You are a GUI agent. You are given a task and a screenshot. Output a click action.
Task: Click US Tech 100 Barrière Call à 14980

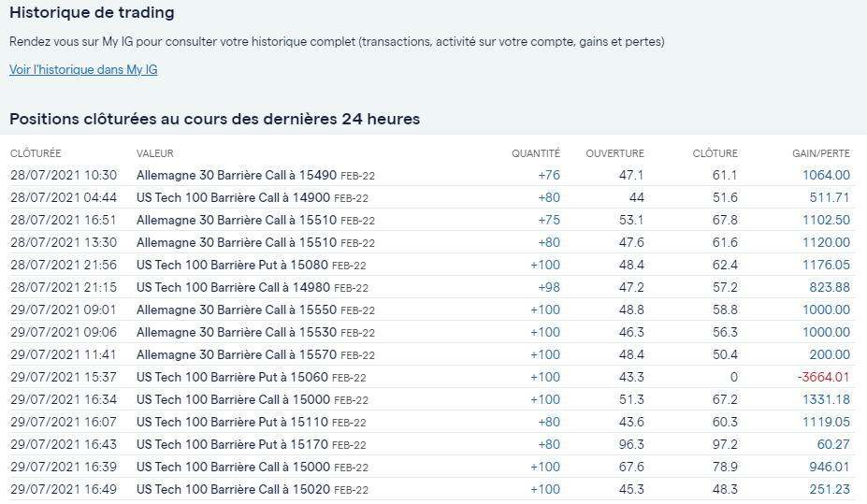pyautogui.click(x=233, y=287)
